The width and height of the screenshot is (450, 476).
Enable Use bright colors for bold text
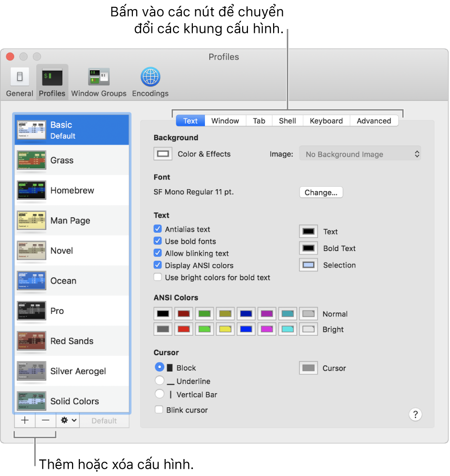click(158, 277)
